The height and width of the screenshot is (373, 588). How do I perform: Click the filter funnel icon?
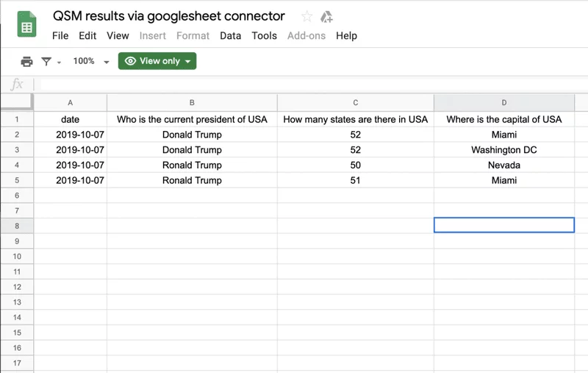point(46,61)
